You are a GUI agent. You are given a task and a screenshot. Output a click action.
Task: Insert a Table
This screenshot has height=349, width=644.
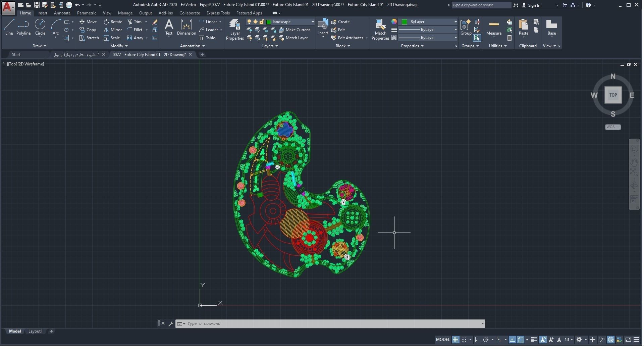pyautogui.click(x=207, y=38)
